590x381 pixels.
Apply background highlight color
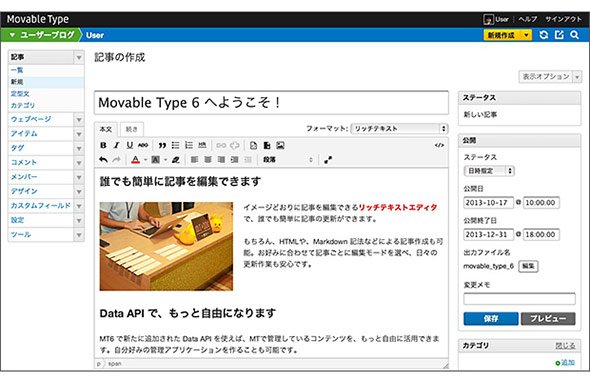coord(155,160)
